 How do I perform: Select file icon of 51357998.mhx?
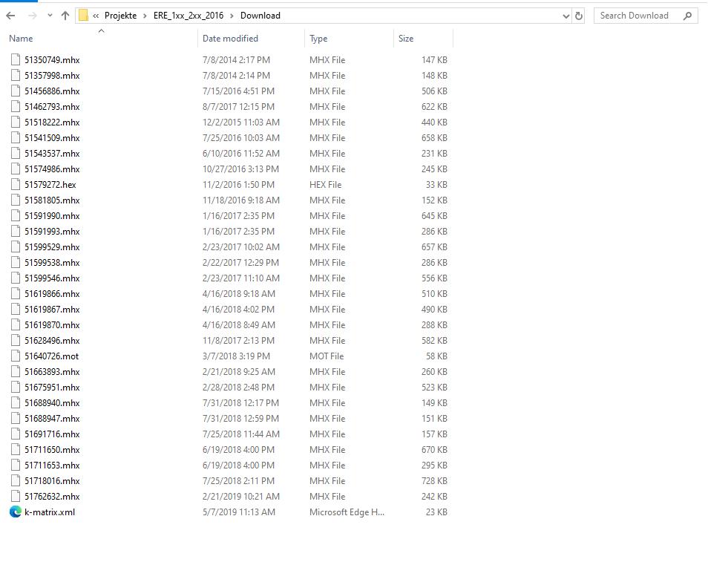point(16,76)
